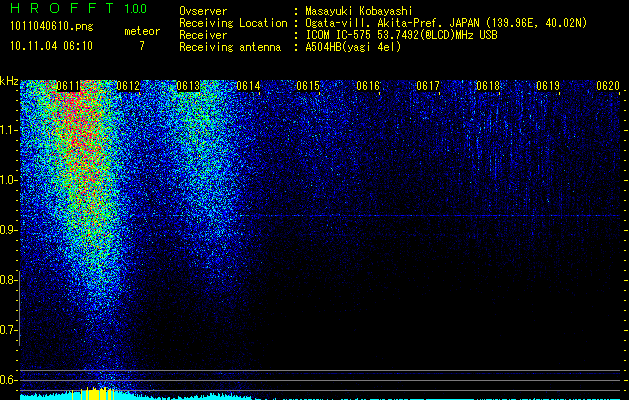Screen dimensions: 629x400
Task: Click the 0619 time marker
Action: 548,86
